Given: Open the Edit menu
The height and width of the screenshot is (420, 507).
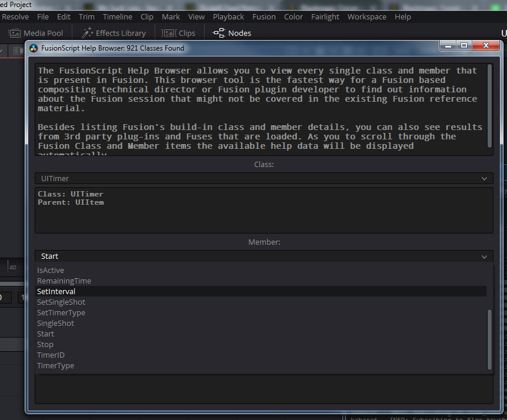Looking at the screenshot, I should [64, 17].
